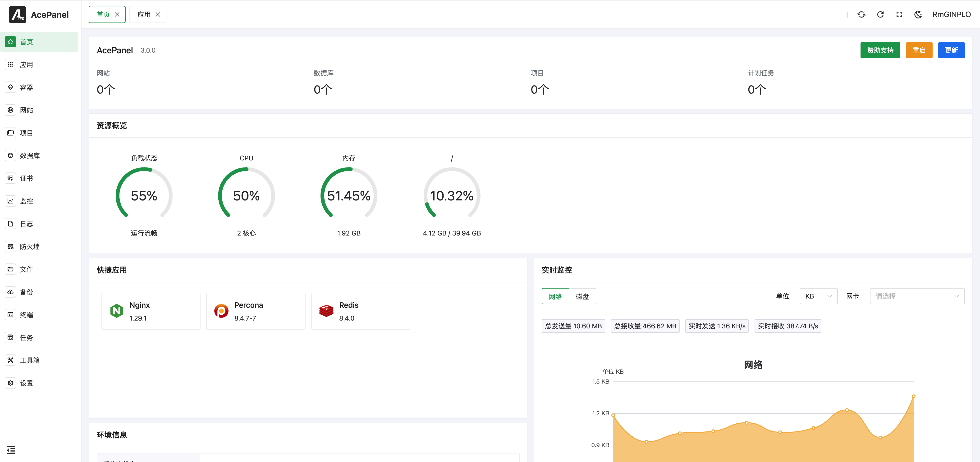Open the containers (容器) sidebar icon
This screenshot has width=980, height=462.
(x=11, y=87)
